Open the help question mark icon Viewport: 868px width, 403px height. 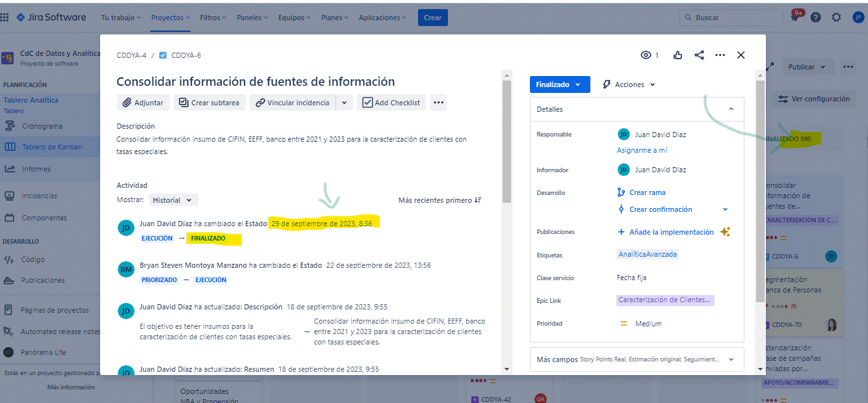click(815, 18)
